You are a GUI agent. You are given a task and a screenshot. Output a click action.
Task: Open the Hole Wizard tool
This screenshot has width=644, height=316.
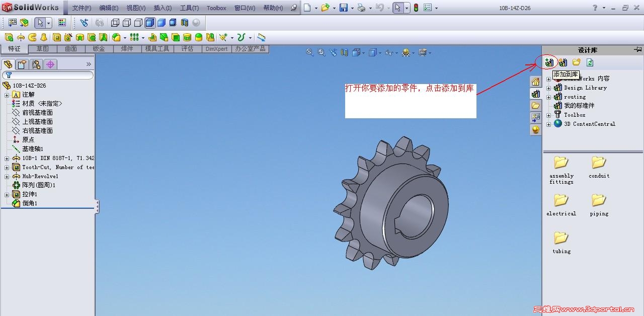tap(68, 37)
